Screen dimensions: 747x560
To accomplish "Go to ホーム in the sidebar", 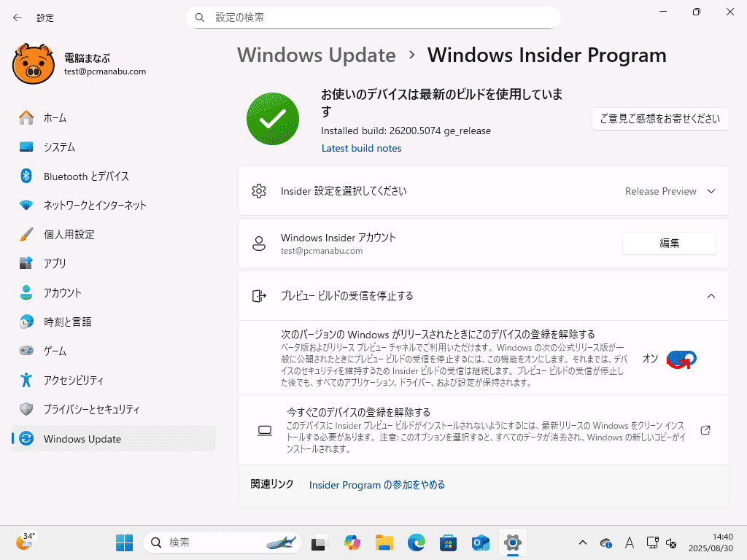I will 114,117.
